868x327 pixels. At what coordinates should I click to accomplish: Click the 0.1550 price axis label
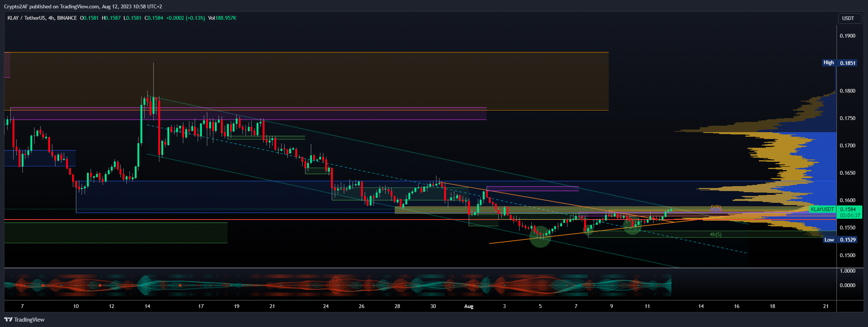848,227
